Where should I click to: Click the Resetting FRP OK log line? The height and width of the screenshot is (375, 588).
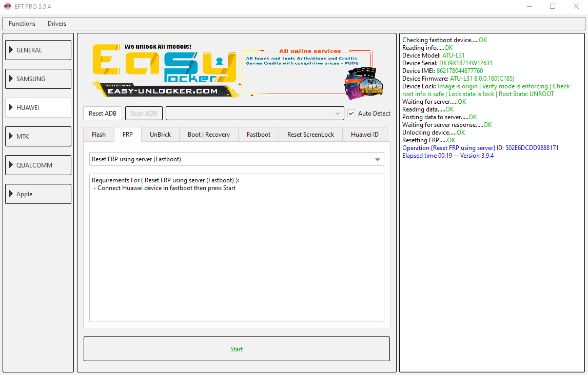point(428,140)
